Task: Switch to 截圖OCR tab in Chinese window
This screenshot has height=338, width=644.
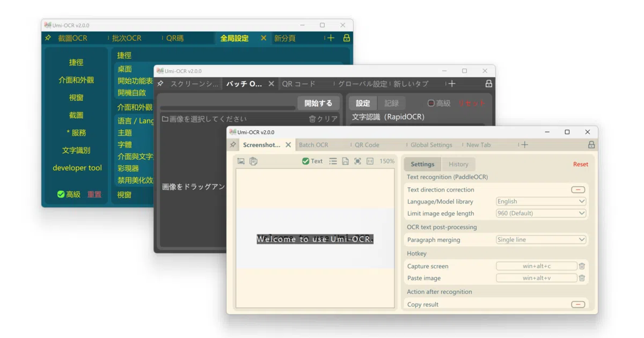Action: point(72,38)
